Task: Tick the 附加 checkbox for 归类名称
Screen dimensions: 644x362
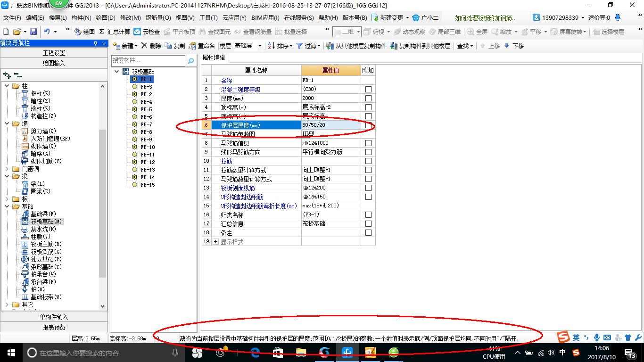Action: pos(368,214)
